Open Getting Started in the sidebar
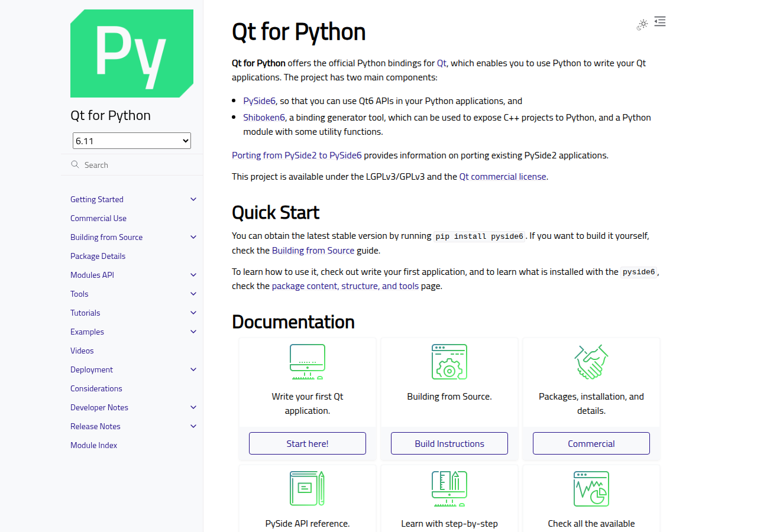This screenshot has height=532, width=757. (x=97, y=199)
